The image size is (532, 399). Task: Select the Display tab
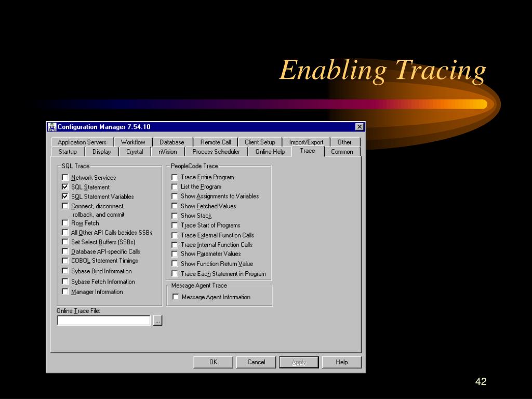(x=102, y=152)
